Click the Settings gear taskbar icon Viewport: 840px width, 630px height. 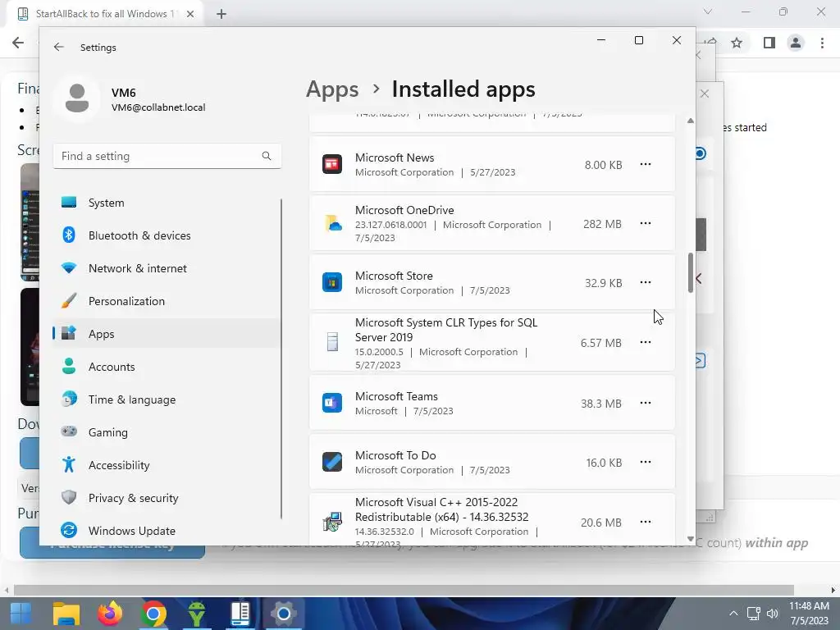coord(283,614)
